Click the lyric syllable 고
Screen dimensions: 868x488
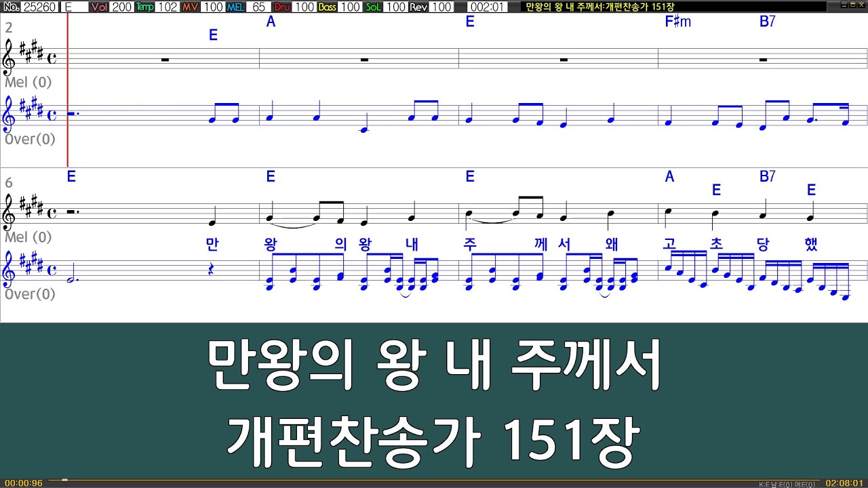click(x=670, y=245)
